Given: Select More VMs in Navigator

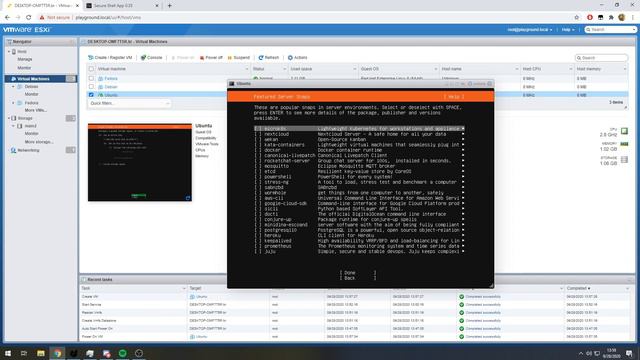Looking at the screenshot, I should point(36,110).
